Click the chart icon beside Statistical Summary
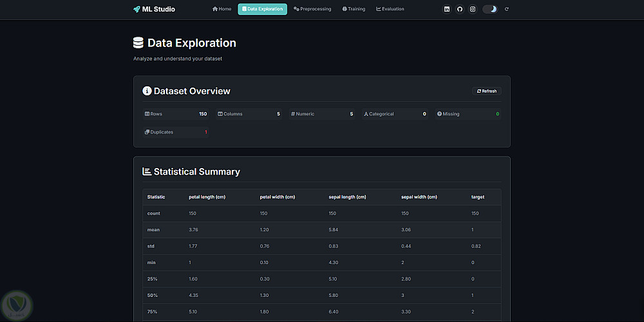Image resolution: width=644 pixels, height=322 pixels. [147, 172]
